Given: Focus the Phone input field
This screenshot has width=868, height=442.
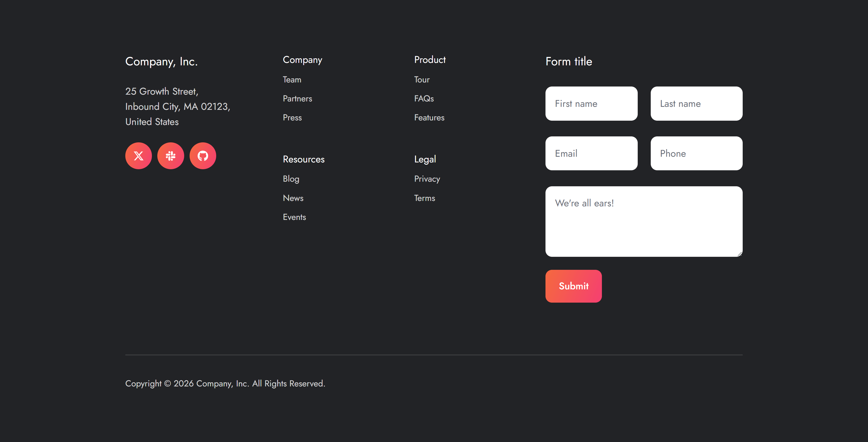Looking at the screenshot, I should pos(696,154).
